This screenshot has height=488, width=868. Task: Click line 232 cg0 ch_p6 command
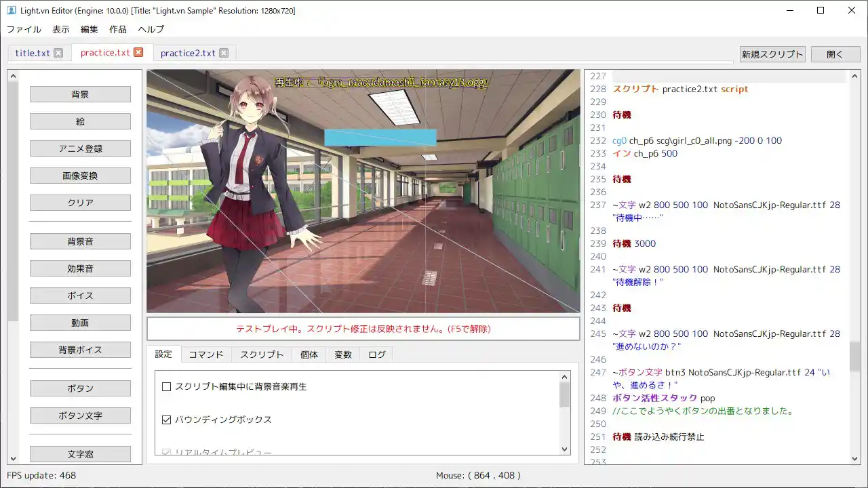click(697, 140)
